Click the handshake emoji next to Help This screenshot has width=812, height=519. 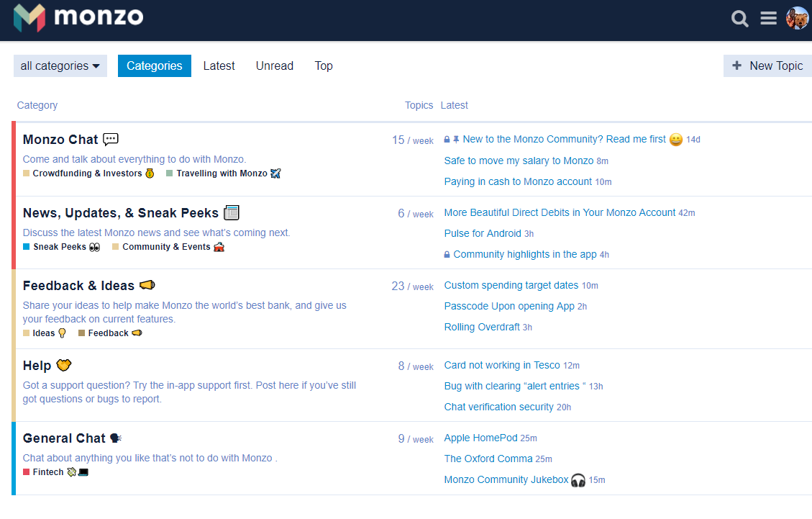[x=64, y=365]
